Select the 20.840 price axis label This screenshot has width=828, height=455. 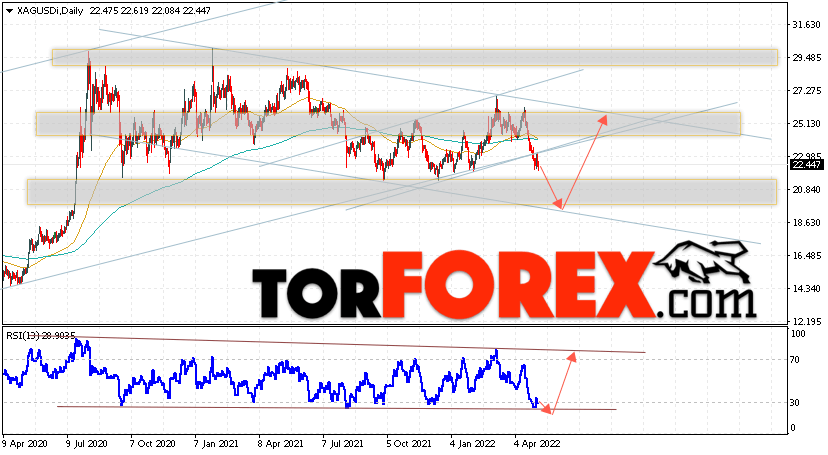click(x=806, y=189)
